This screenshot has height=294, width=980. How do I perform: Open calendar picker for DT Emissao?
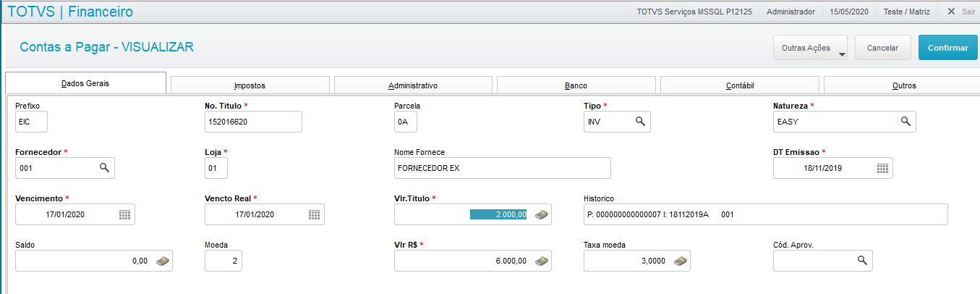(x=882, y=168)
